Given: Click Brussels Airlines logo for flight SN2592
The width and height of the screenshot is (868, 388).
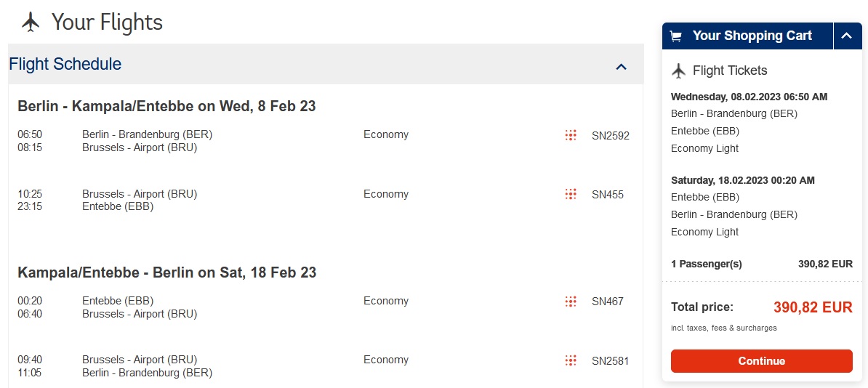Looking at the screenshot, I should point(571,135).
